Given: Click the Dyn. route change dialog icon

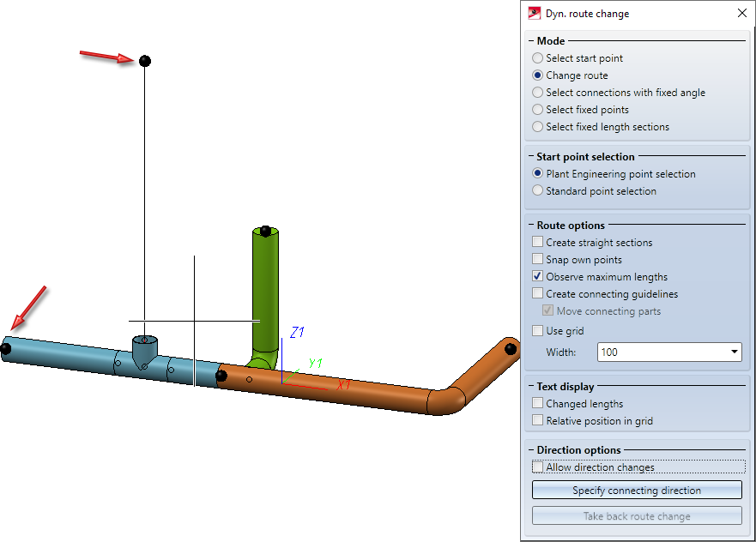Looking at the screenshot, I should 535,13.
